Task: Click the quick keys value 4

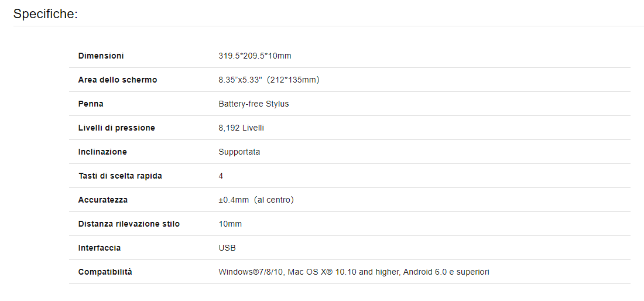Action: pyautogui.click(x=221, y=176)
